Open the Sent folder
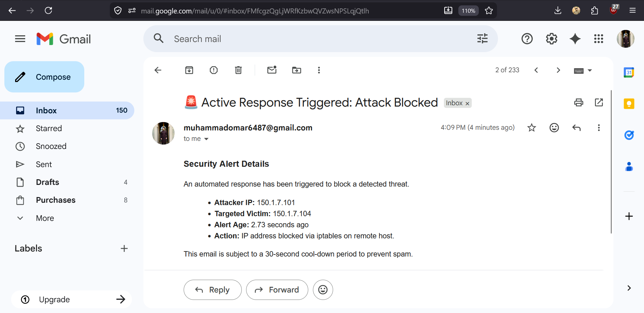 pyautogui.click(x=67, y=164)
